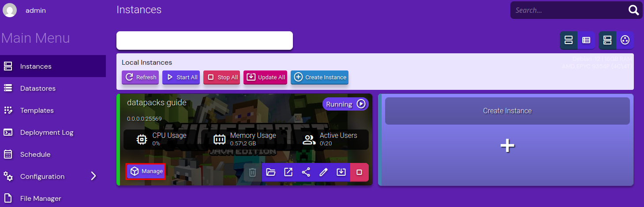The height and width of the screenshot is (207, 644).
Task: Click the folder icon on datapacks guide
Action: tap(271, 172)
